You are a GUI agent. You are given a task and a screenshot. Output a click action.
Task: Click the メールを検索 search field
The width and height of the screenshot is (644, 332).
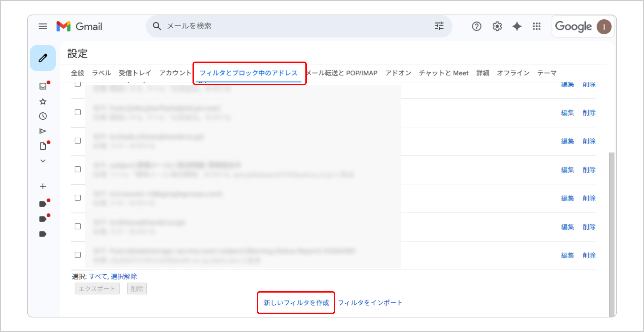point(294,26)
